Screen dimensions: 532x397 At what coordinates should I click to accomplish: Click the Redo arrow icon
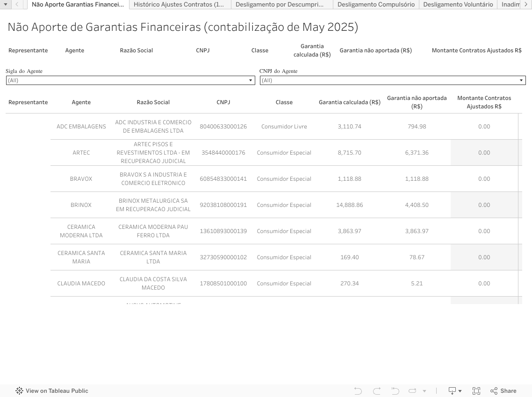pos(377,391)
